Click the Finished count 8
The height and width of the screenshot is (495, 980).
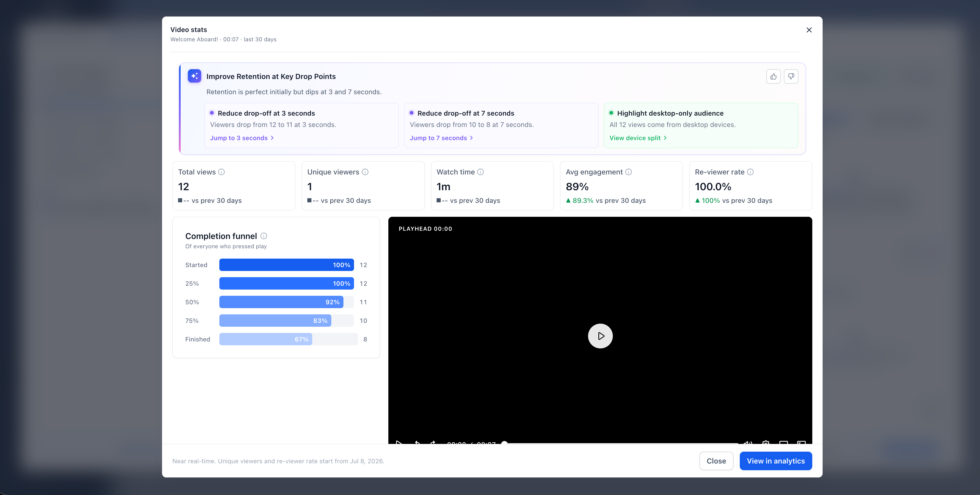coord(365,339)
